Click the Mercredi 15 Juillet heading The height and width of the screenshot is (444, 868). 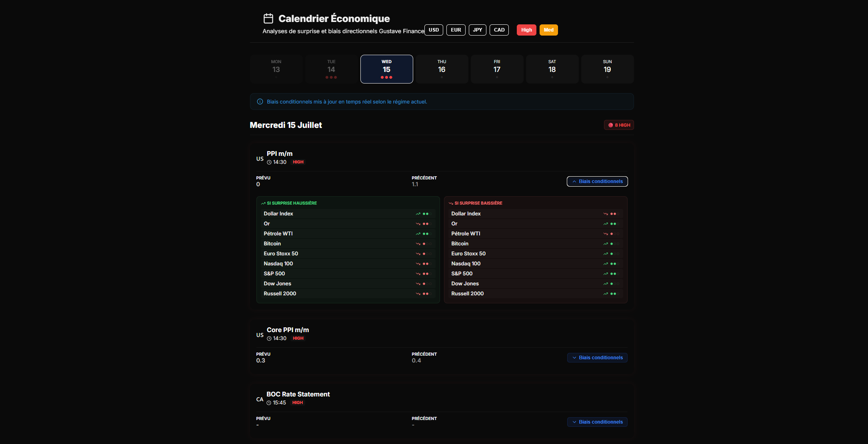(x=286, y=125)
